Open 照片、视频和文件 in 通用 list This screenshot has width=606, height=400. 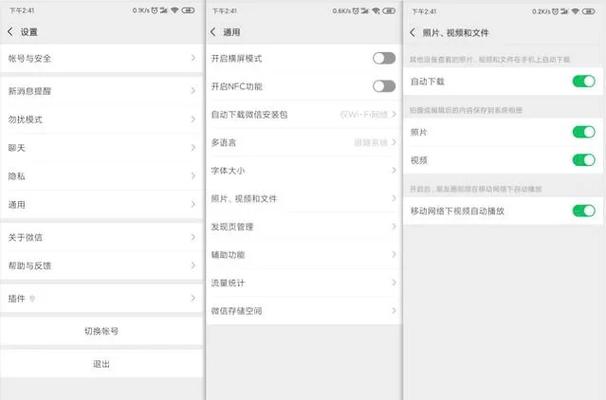click(304, 199)
